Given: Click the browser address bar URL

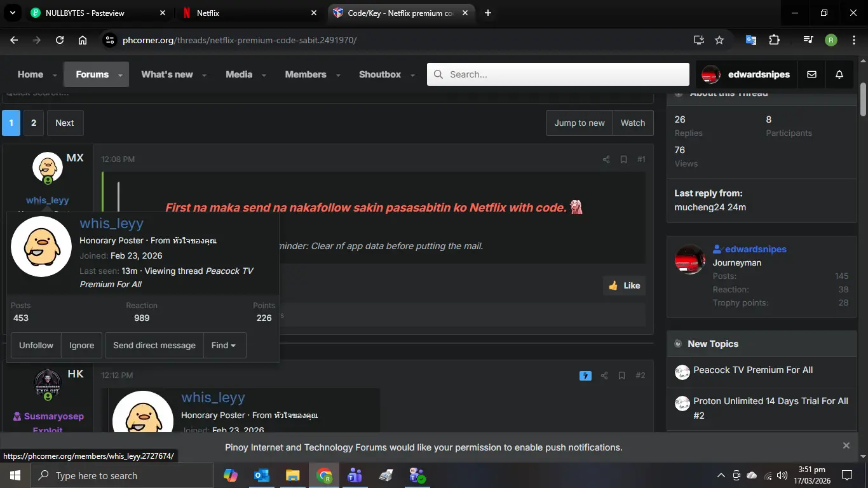Looking at the screenshot, I should coord(240,40).
